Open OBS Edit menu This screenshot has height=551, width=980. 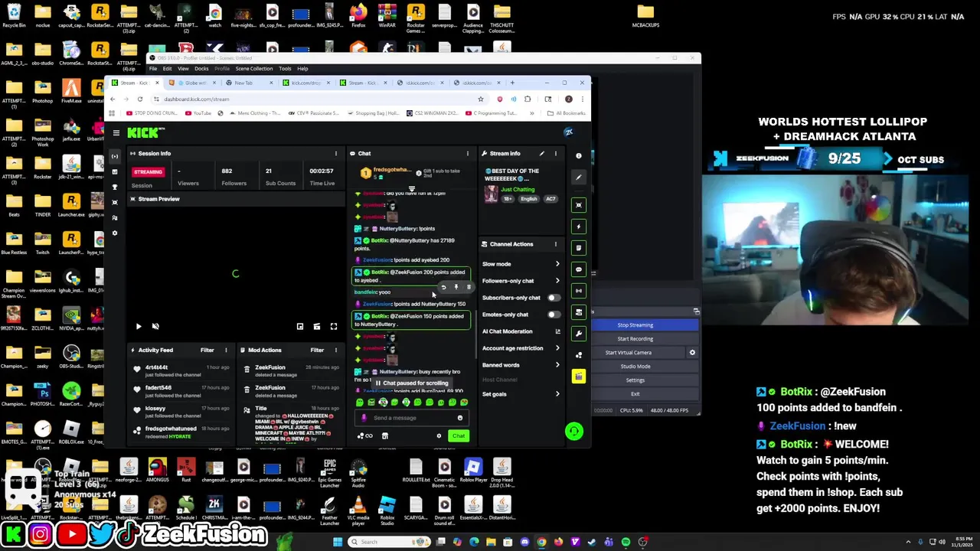click(x=167, y=69)
